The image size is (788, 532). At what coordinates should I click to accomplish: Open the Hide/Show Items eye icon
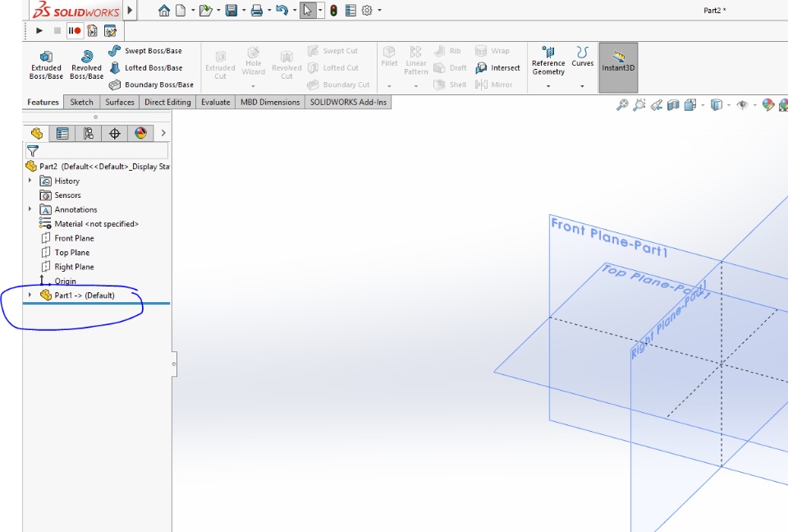click(742, 104)
